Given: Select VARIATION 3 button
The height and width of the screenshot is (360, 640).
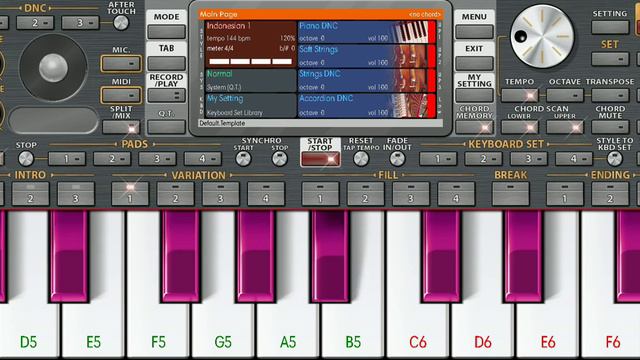Looking at the screenshot, I should pos(221,193).
